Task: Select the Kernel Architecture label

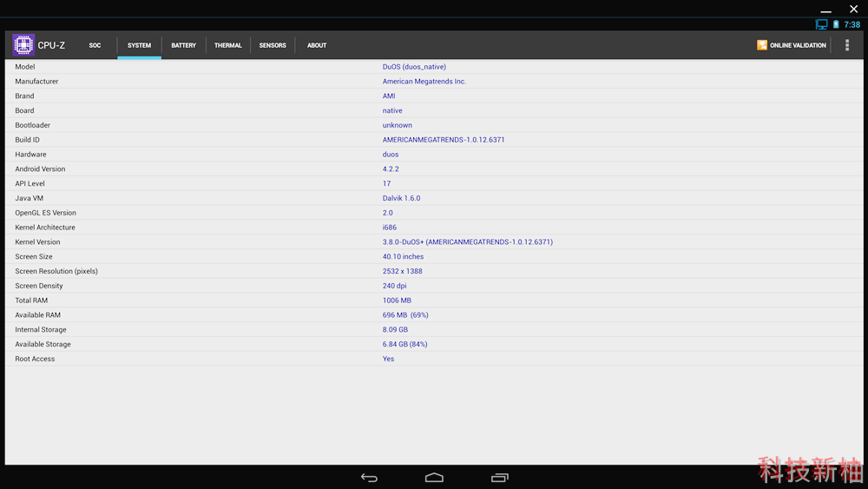Action: pos(45,228)
